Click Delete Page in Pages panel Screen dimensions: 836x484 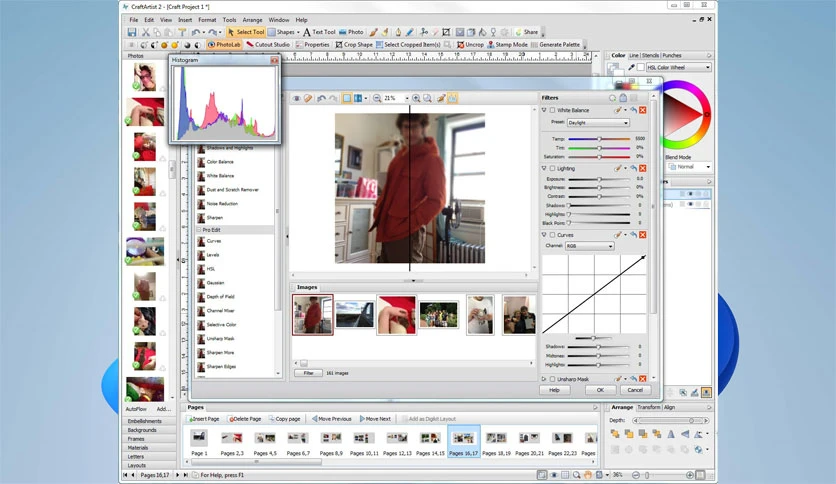pos(245,419)
